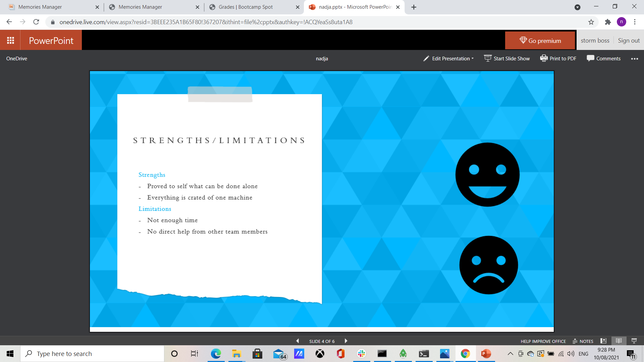Click the Print to PDF icon
This screenshot has width=644, height=362.
click(543, 58)
